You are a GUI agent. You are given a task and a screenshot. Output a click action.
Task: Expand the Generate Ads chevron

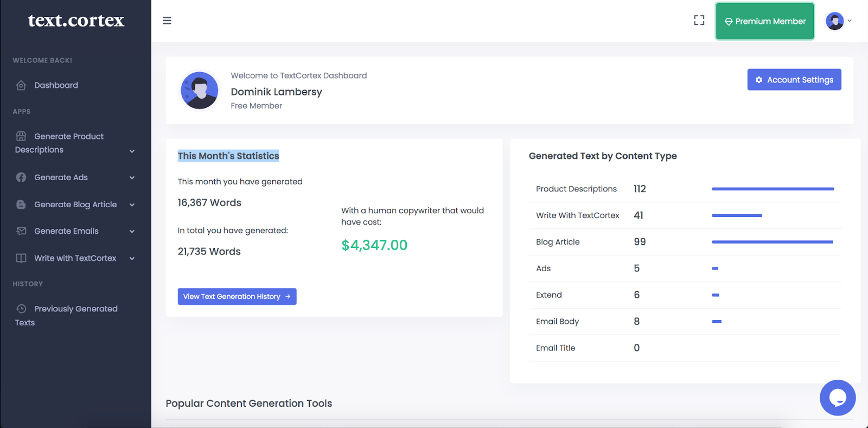pos(132,177)
